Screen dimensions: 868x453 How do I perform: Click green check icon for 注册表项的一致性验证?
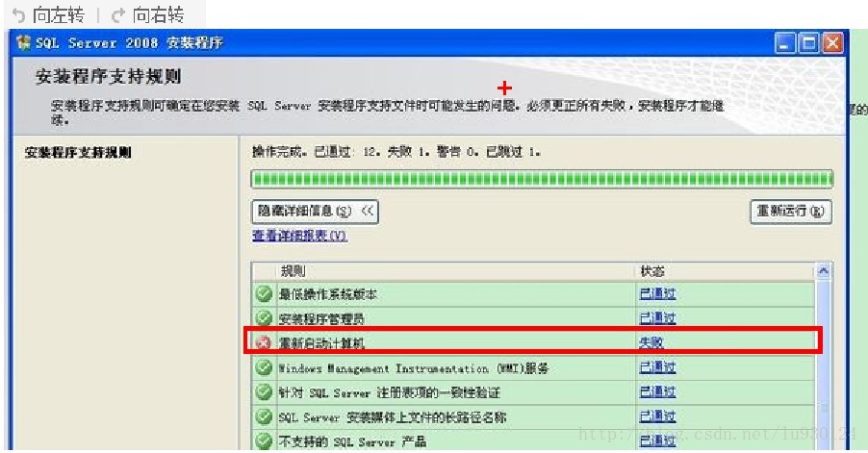pos(264,391)
